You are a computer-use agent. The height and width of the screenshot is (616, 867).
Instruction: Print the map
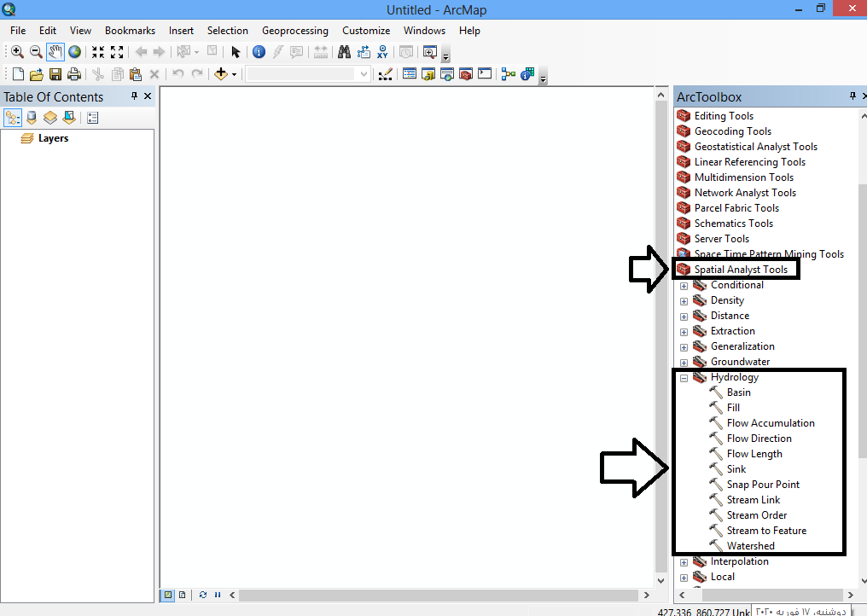coord(74,74)
